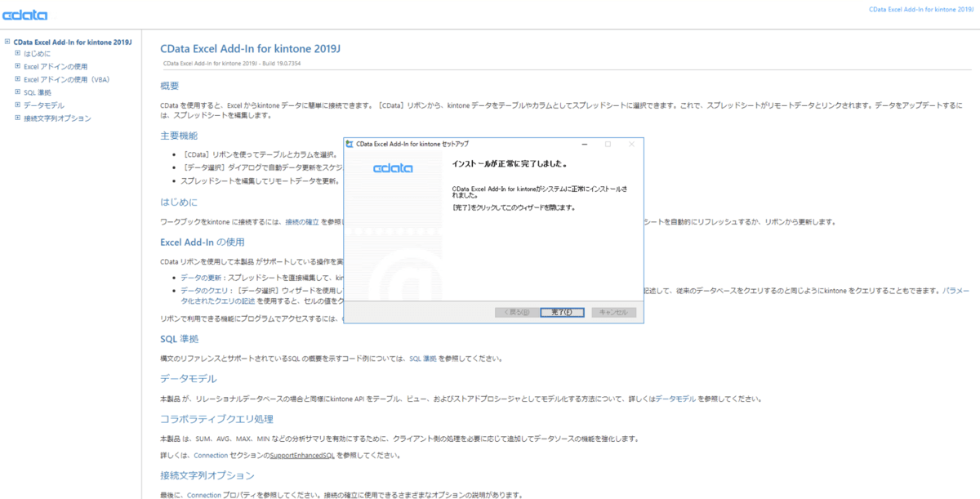The image size is (980, 499).
Task: Open the データの更新 link
Action: (199, 278)
